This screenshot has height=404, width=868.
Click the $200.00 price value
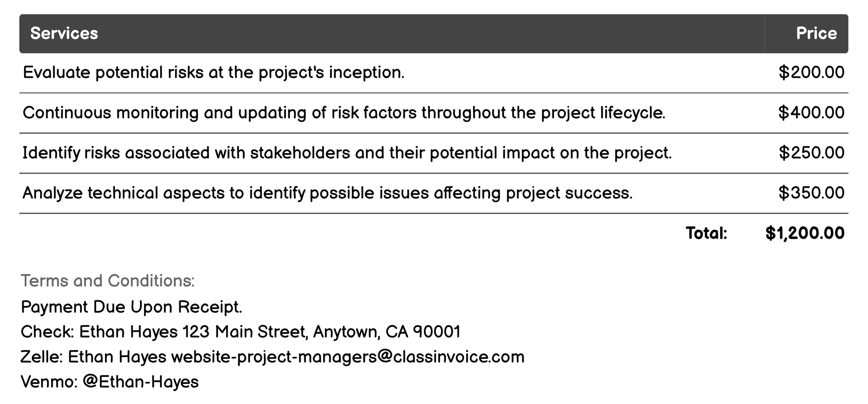811,72
